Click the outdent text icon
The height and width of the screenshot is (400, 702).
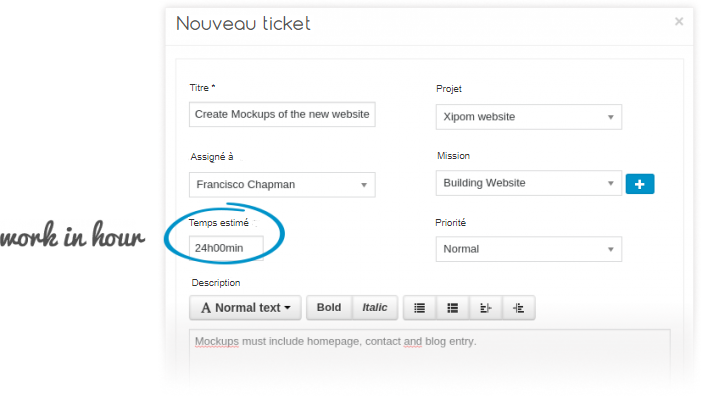485,308
